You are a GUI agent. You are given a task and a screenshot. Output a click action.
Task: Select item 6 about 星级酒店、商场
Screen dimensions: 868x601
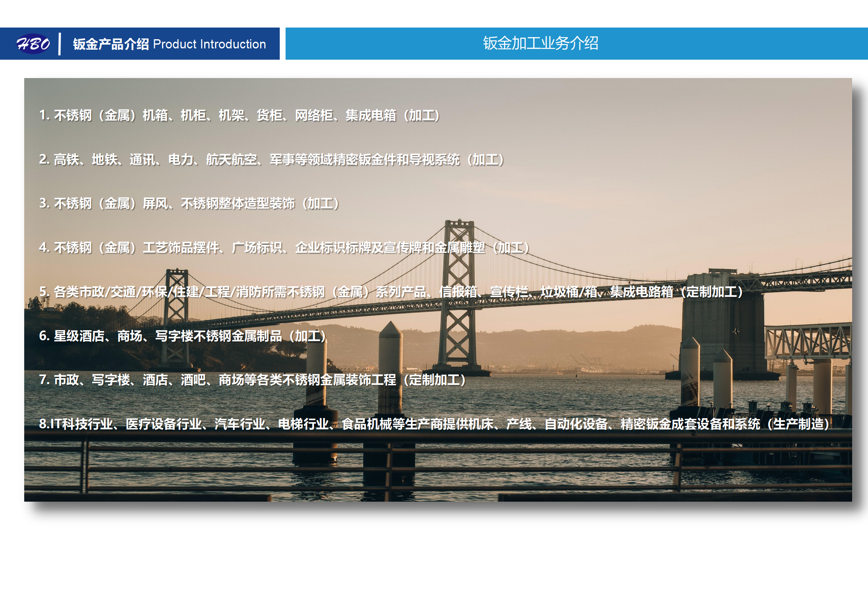(x=182, y=336)
